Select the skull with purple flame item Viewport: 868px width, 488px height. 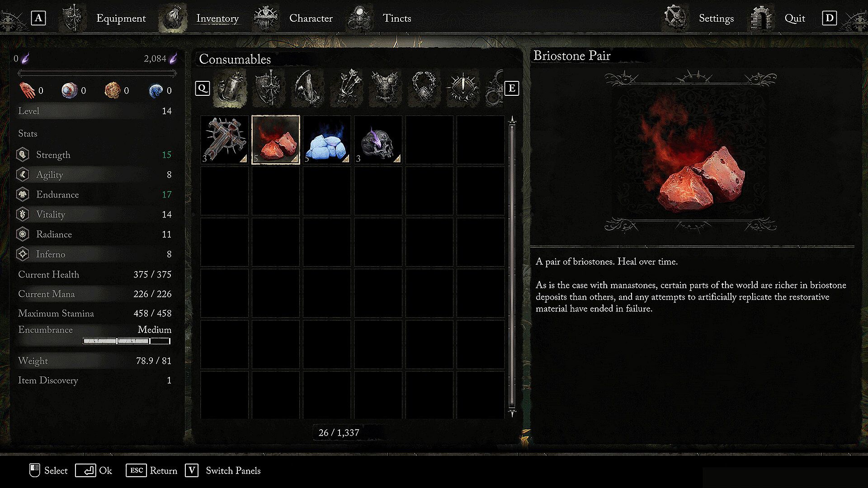(x=378, y=140)
